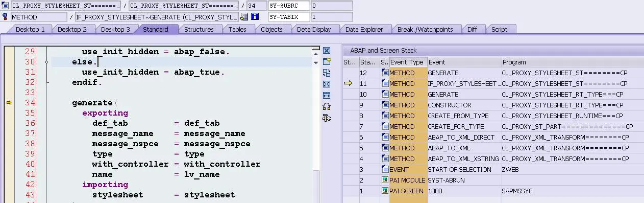Viewport: 644px width, 203px height.
Task: Click the source icon in the CONSTRUCTOR row
Action: (385, 105)
